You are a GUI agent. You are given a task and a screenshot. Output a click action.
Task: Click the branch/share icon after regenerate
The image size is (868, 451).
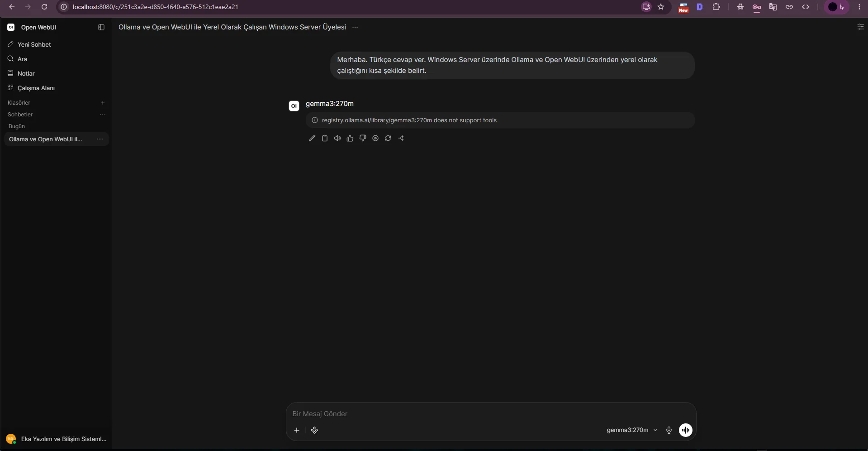click(401, 139)
